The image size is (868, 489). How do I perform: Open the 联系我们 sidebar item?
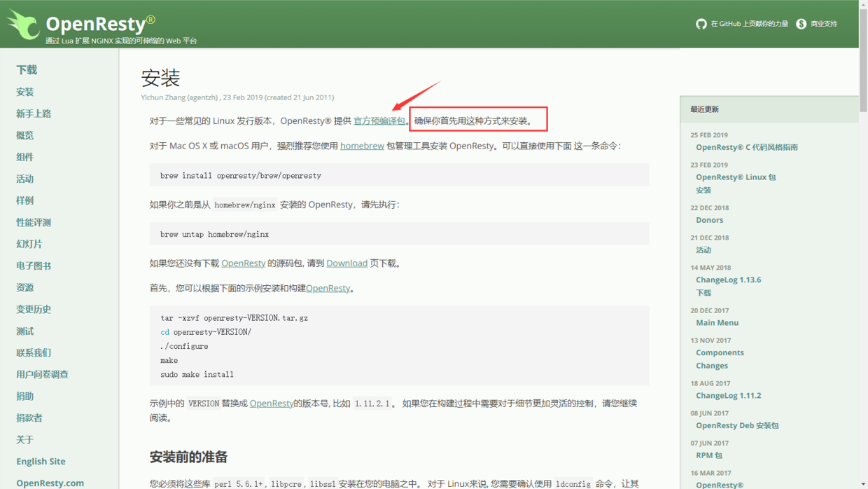pyautogui.click(x=34, y=352)
